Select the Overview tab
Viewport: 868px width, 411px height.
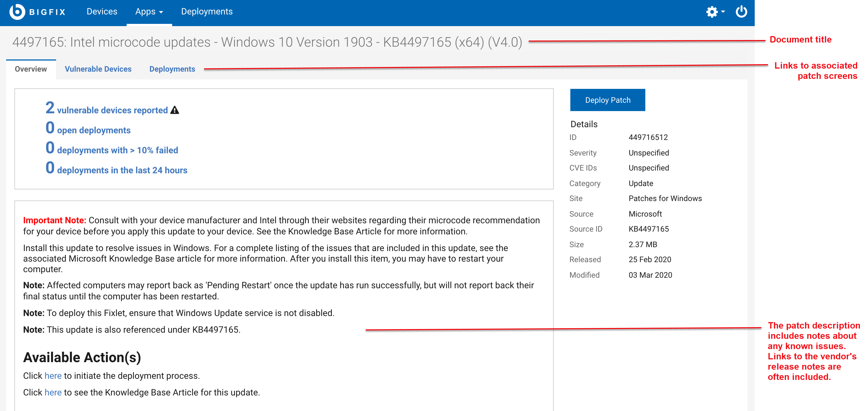(31, 69)
